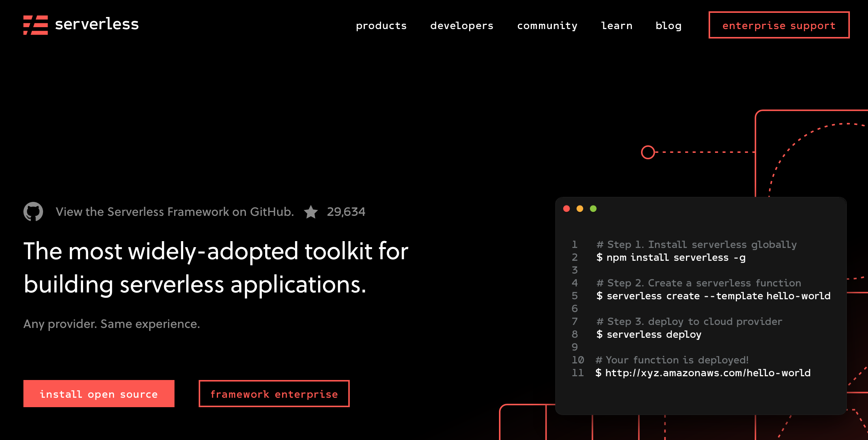Image resolution: width=868 pixels, height=440 pixels.
Task: Click the serverless wordmark text
Action: point(97,24)
